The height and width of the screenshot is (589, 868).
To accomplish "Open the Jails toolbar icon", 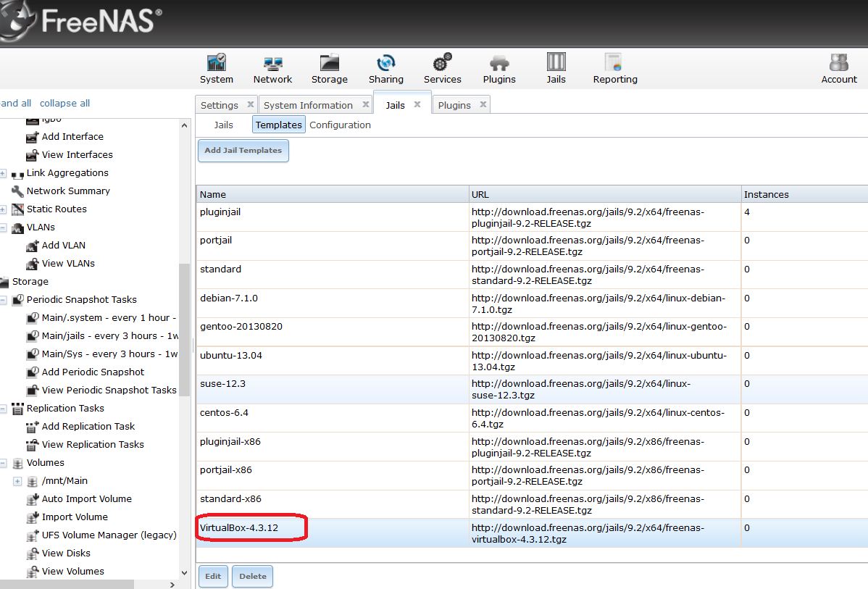I will coord(556,69).
